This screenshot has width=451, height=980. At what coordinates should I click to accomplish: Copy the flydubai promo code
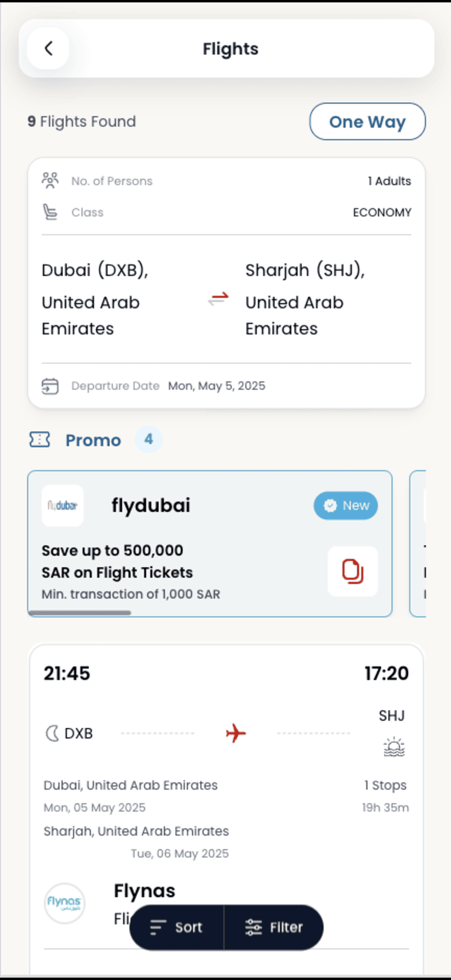point(353,571)
